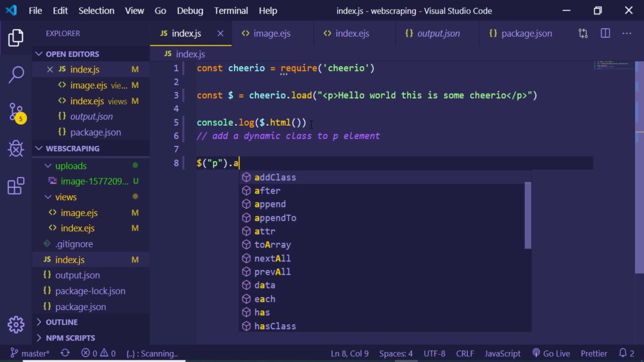Open the Terminal menu
644x362 pixels.
(231, 11)
